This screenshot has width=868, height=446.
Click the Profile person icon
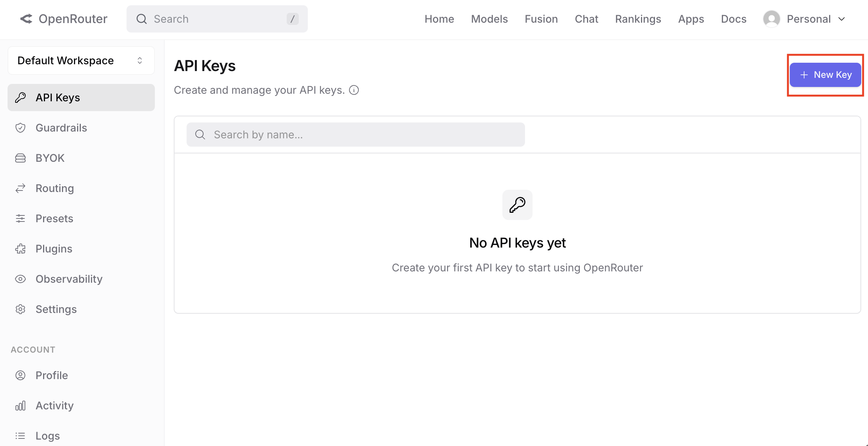[20, 375]
